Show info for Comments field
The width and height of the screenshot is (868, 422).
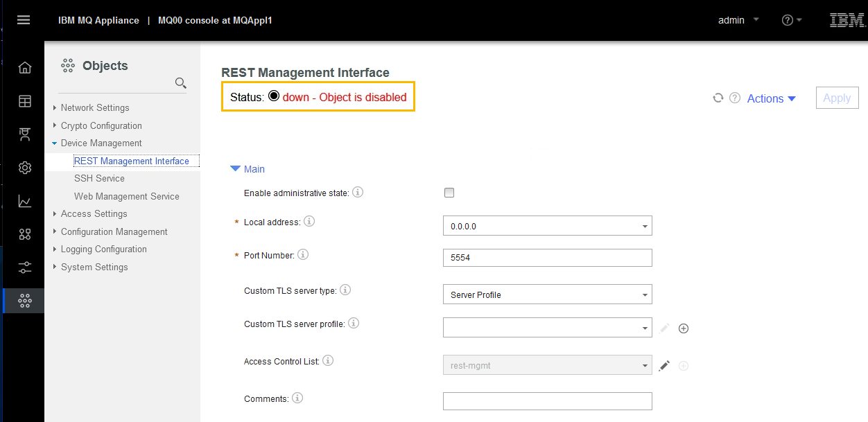click(x=297, y=398)
